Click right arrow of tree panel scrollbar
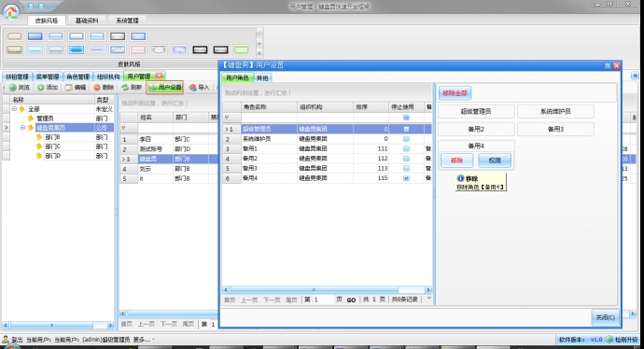 tap(110, 325)
